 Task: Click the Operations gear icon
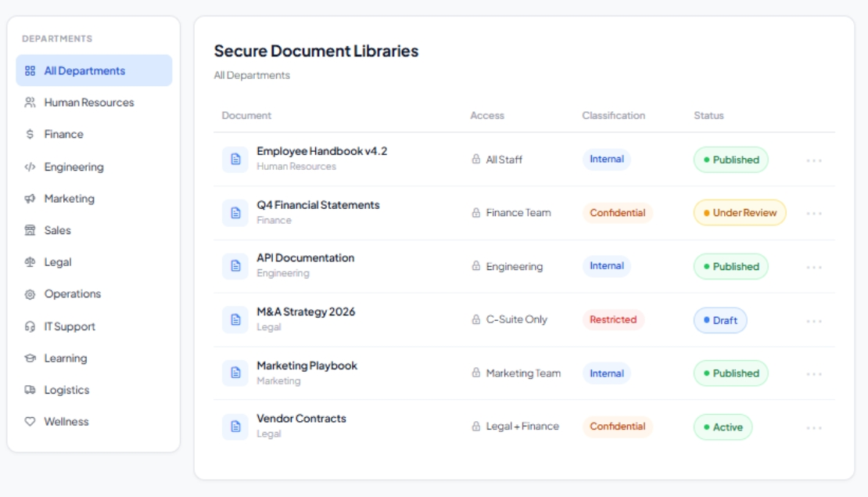tap(30, 294)
